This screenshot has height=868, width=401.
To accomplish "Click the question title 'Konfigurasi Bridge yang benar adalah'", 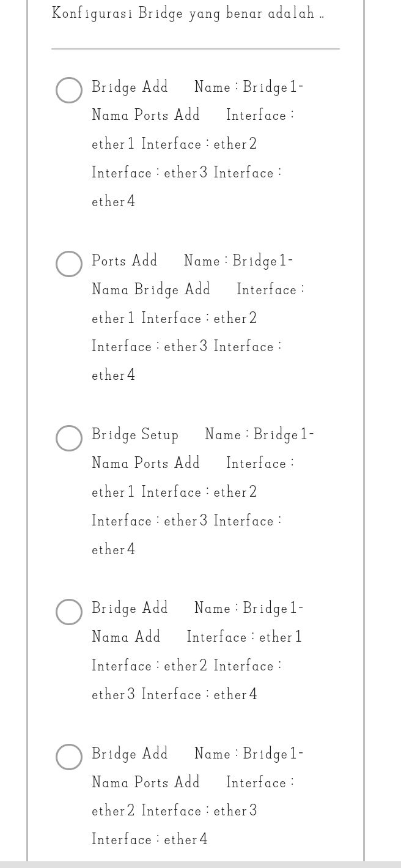I will click(187, 13).
